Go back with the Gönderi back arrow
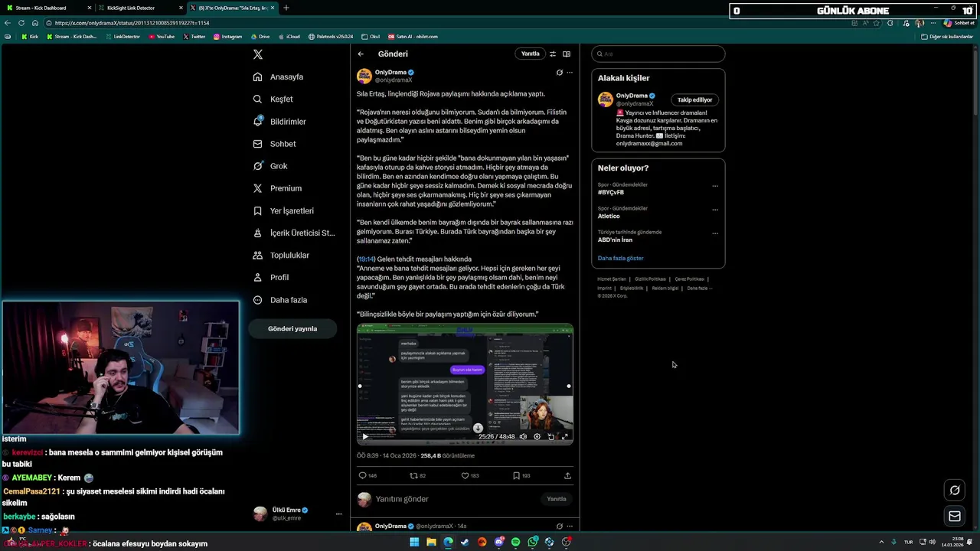The image size is (980, 551). 361,54
